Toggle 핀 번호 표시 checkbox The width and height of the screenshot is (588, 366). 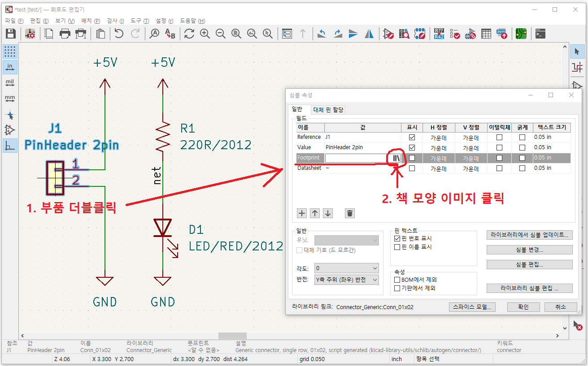pos(397,239)
